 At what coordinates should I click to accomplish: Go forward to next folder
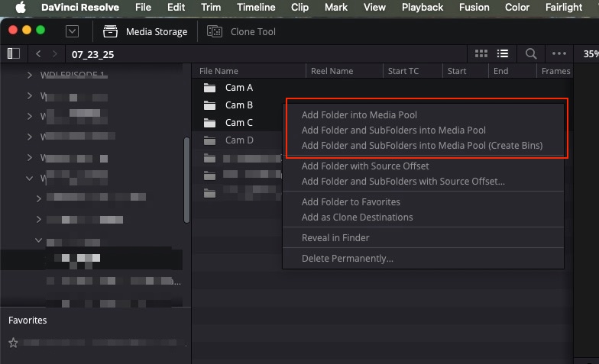pyautogui.click(x=55, y=53)
